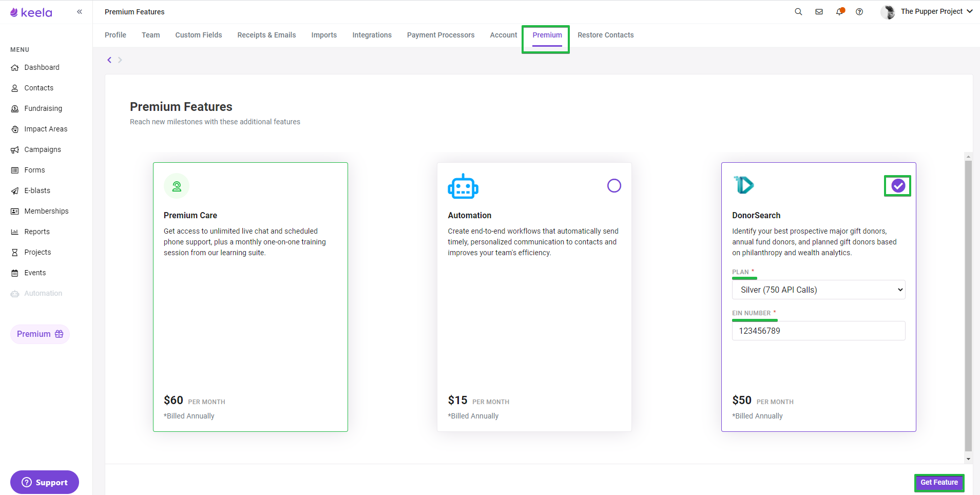Open notifications bell icon
Screen dimensions: 980x495
click(x=839, y=11)
